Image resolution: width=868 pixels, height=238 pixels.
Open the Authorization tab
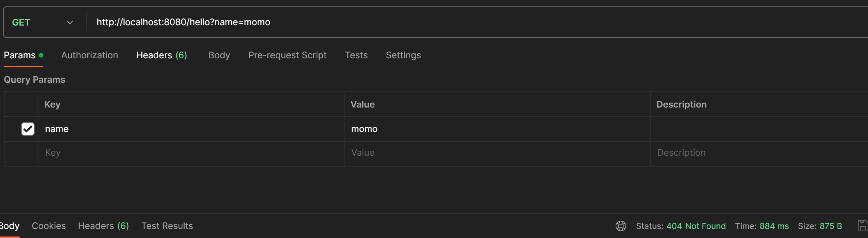pyautogui.click(x=90, y=55)
